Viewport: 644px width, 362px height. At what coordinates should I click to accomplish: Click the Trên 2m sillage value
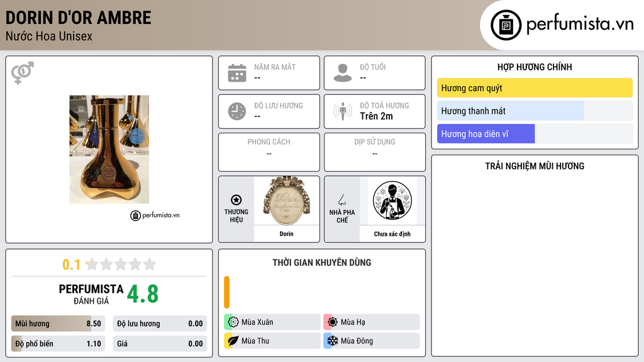(x=376, y=116)
